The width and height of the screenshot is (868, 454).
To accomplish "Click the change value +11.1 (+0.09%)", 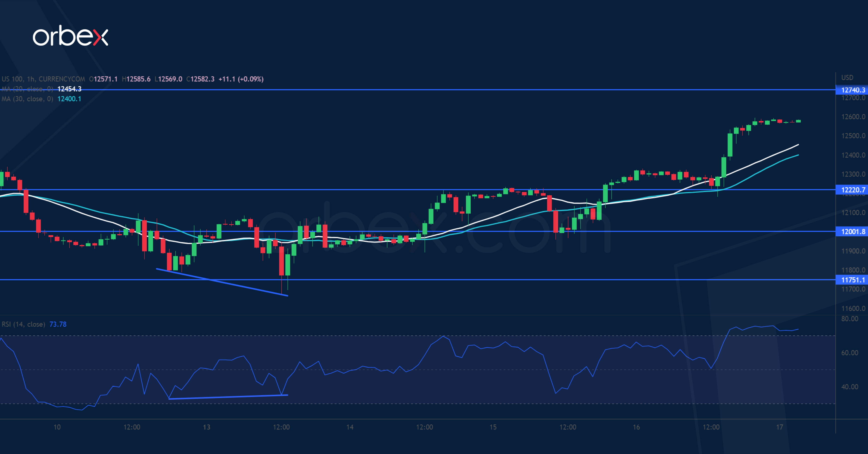I will tap(241, 79).
